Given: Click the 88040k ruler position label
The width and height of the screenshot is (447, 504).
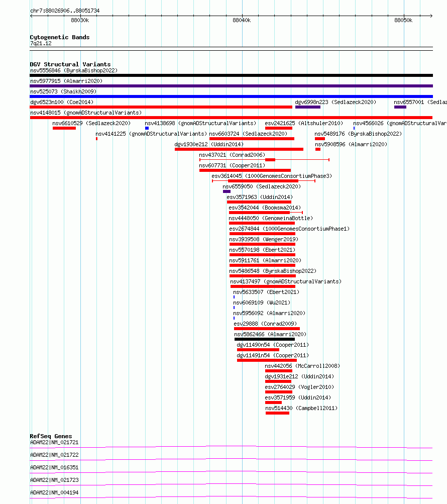Looking at the screenshot, I should (242, 21).
